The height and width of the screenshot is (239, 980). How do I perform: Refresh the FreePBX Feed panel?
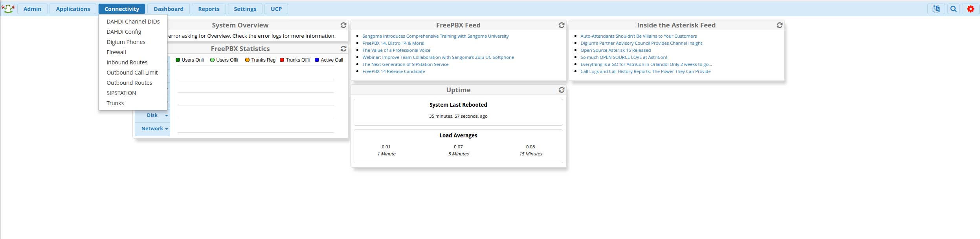(x=562, y=25)
